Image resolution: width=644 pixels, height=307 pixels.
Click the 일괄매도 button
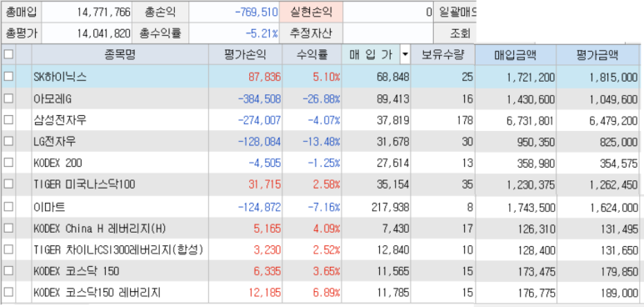pos(455,12)
